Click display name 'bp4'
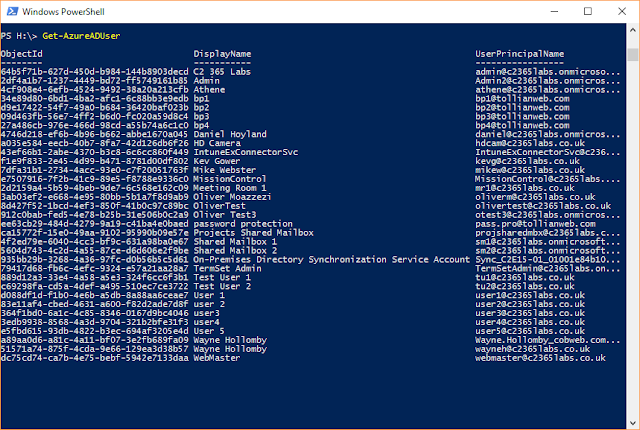Image resolution: width=640 pixels, height=430 pixels. [201, 126]
